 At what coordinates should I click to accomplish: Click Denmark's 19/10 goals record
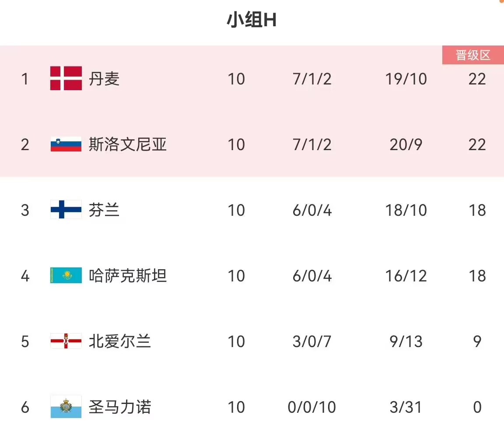pyautogui.click(x=406, y=79)
